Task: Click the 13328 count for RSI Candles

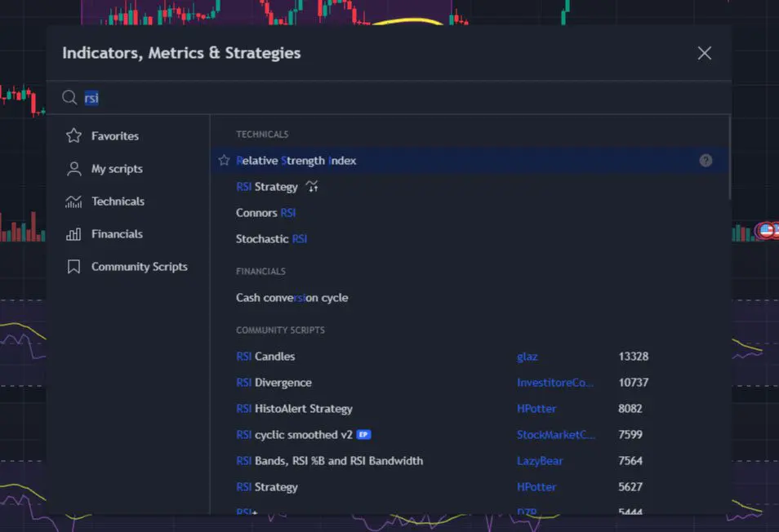Action: (x=634, y=357)
